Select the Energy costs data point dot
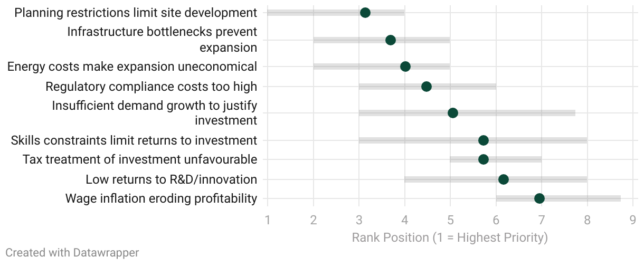644x266 pixels. [405, 66]
